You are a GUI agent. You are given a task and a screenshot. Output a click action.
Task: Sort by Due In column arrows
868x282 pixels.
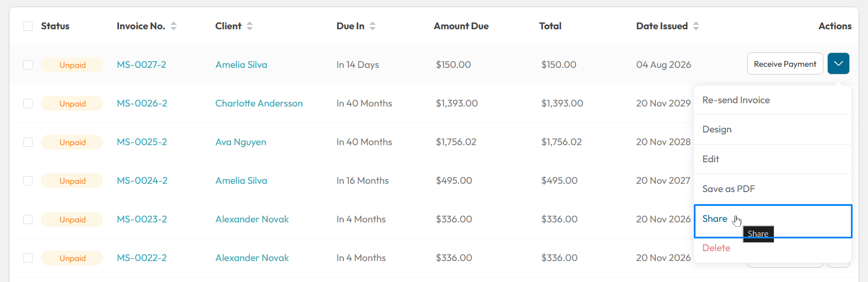click(x=373, y=26)
